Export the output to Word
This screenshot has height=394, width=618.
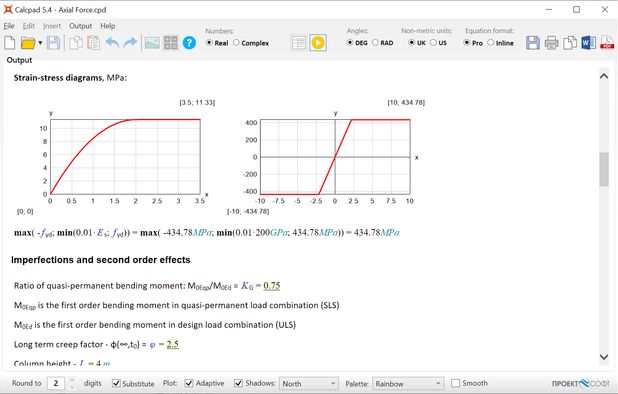tap(588, 43)
